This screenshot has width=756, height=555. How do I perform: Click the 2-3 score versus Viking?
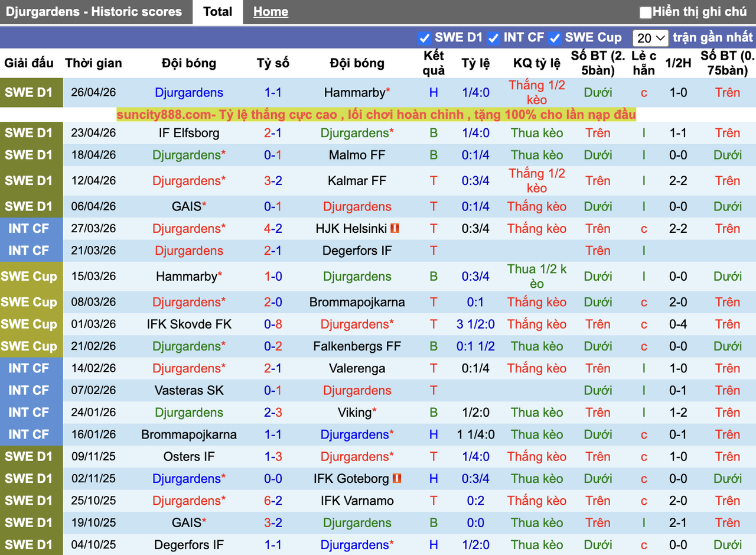point(273,413)
